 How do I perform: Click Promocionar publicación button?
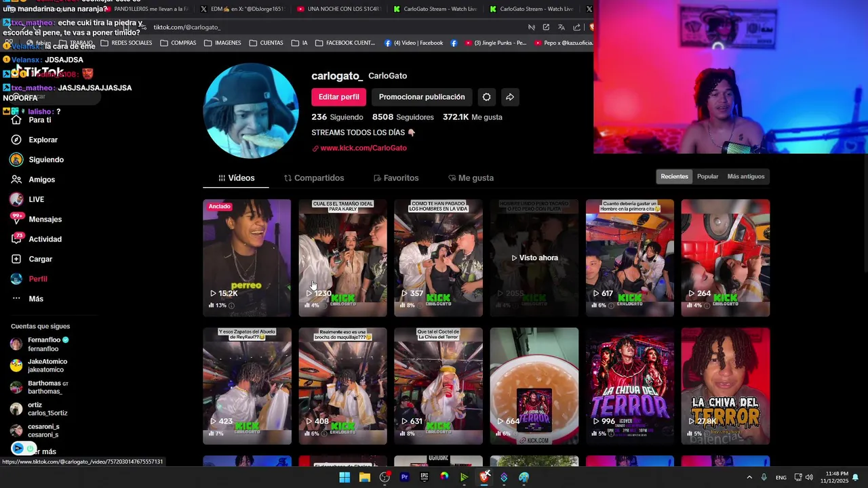(x=422, y=97)
